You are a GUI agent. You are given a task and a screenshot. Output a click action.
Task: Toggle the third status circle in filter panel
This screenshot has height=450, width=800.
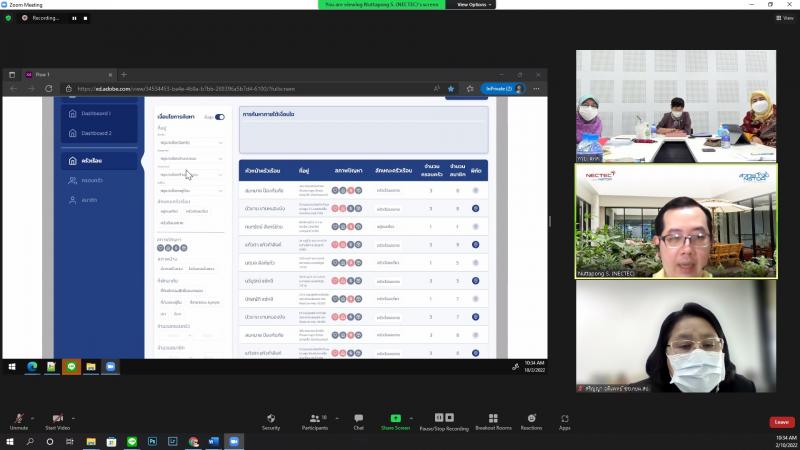176,248
